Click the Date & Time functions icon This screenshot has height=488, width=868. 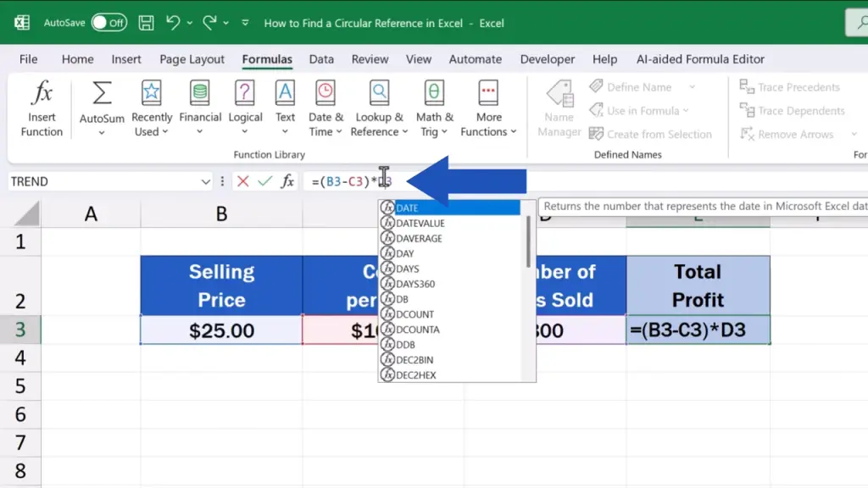pos(325,93)
